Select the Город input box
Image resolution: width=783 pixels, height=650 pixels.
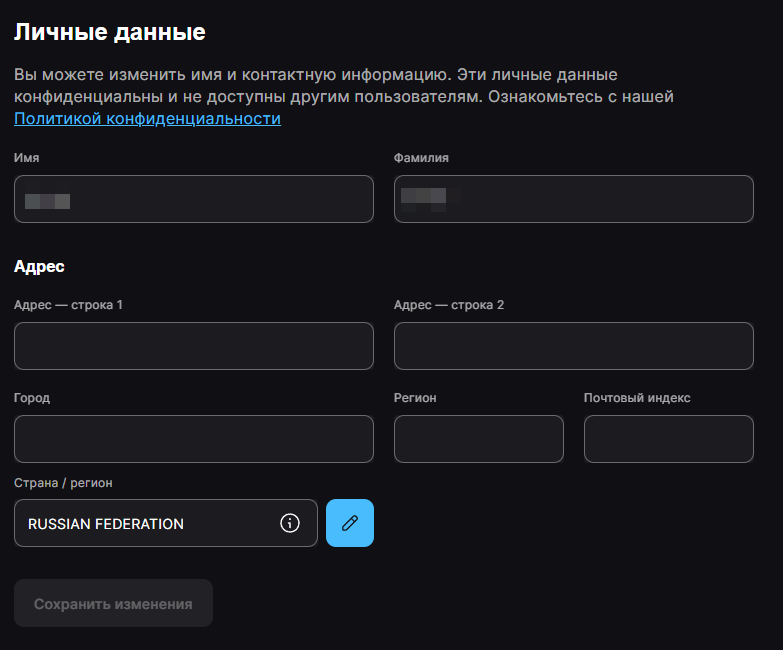194,439
